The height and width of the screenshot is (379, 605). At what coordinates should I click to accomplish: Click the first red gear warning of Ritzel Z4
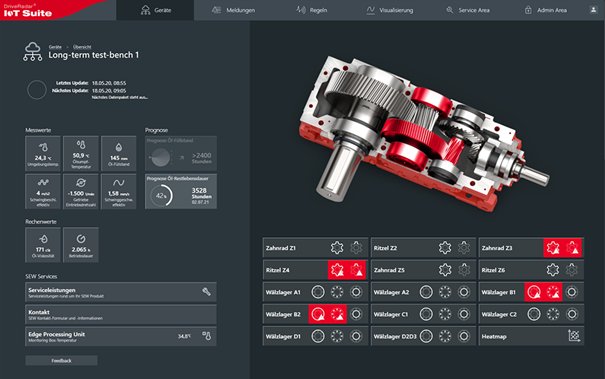coord(337,270)
